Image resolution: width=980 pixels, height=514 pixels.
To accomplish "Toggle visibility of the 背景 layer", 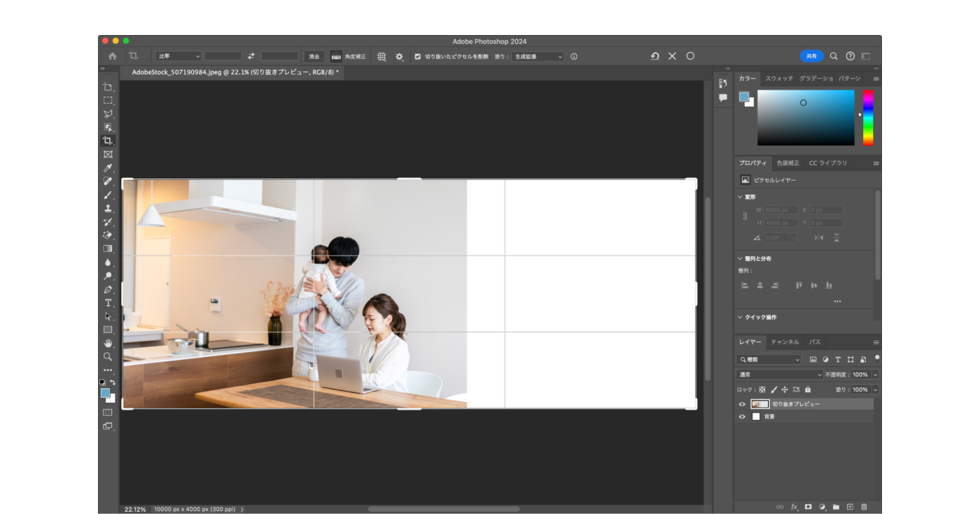I will pyautogui.click(x=742, y=417).
